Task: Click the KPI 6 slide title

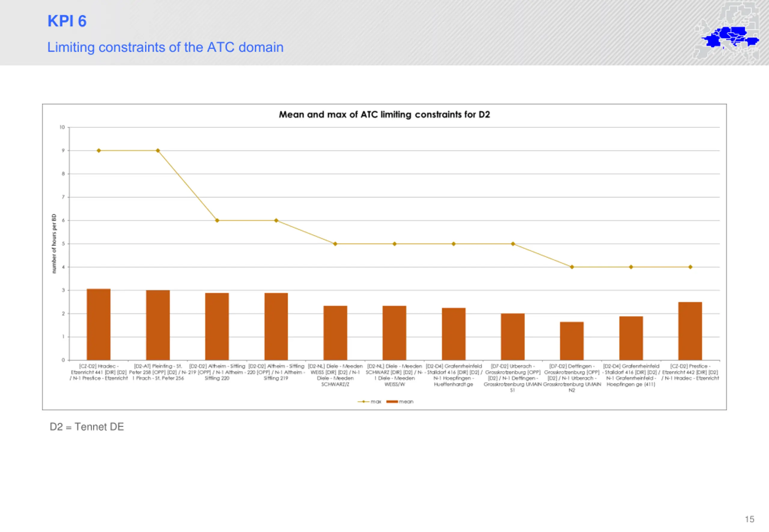Action: pos(67,21)
